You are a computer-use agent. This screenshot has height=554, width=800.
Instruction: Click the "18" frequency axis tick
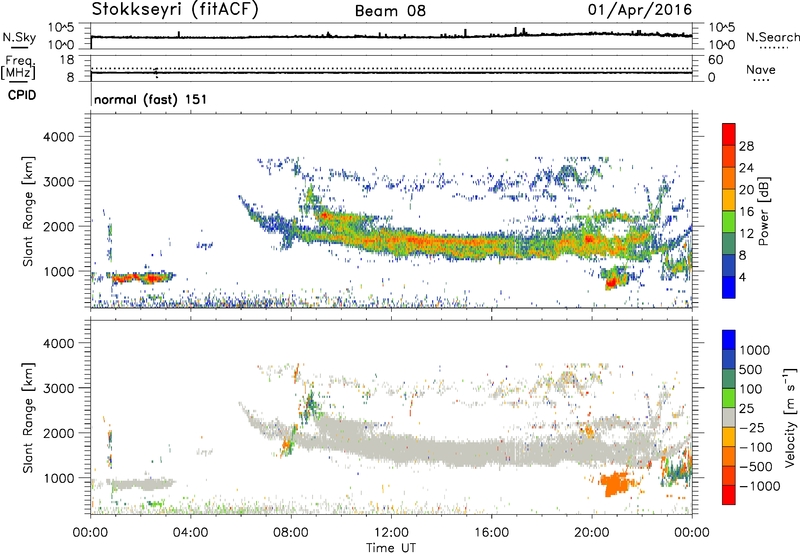tap(66, 60)
